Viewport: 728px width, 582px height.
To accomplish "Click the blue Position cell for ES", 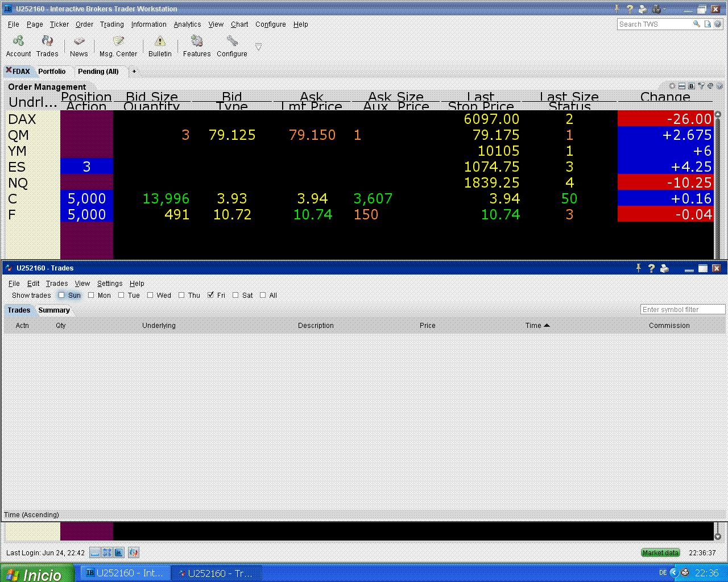I will click(x=86, y=167).
